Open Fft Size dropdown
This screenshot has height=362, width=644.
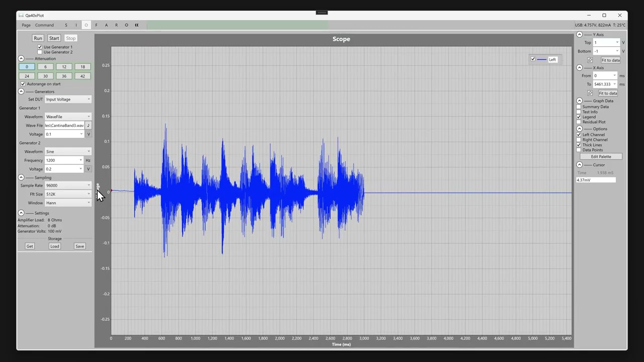point(68,194)
